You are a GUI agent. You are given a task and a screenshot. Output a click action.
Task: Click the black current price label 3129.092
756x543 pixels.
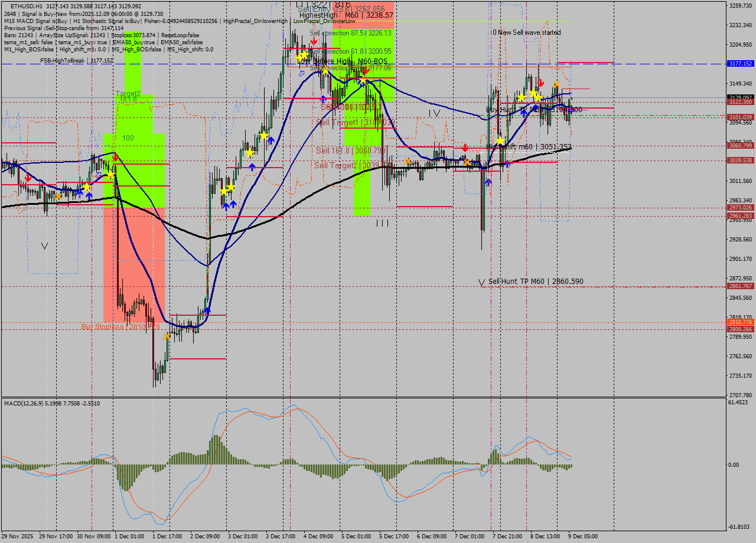tap(740, 97)
